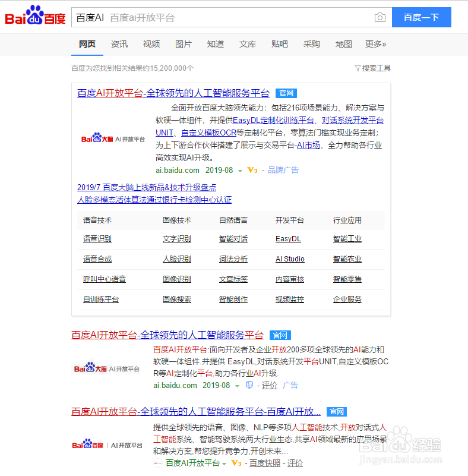Open 人脸多模态活体算法 certification link
The width and height of the screenshot is (468, 476).
(154, 200)
